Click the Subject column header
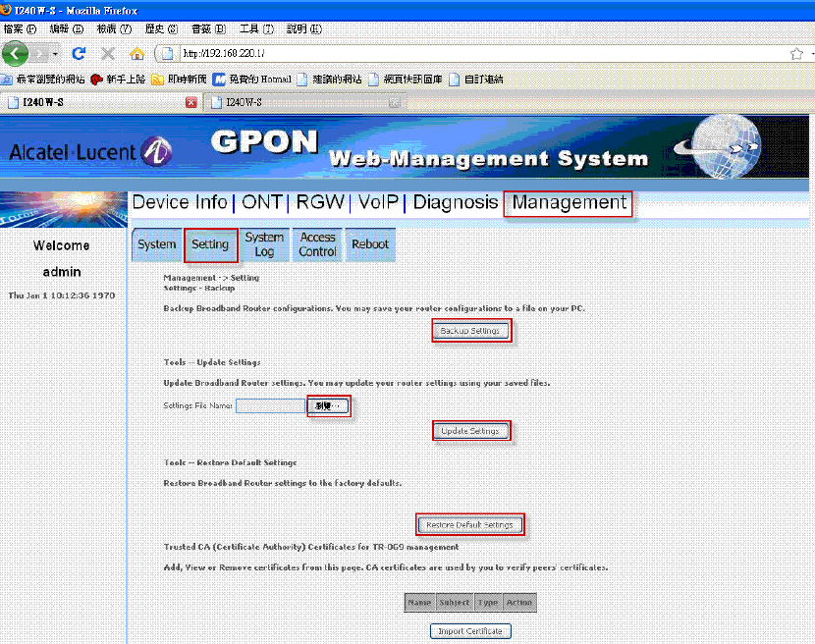 [455, 603]
